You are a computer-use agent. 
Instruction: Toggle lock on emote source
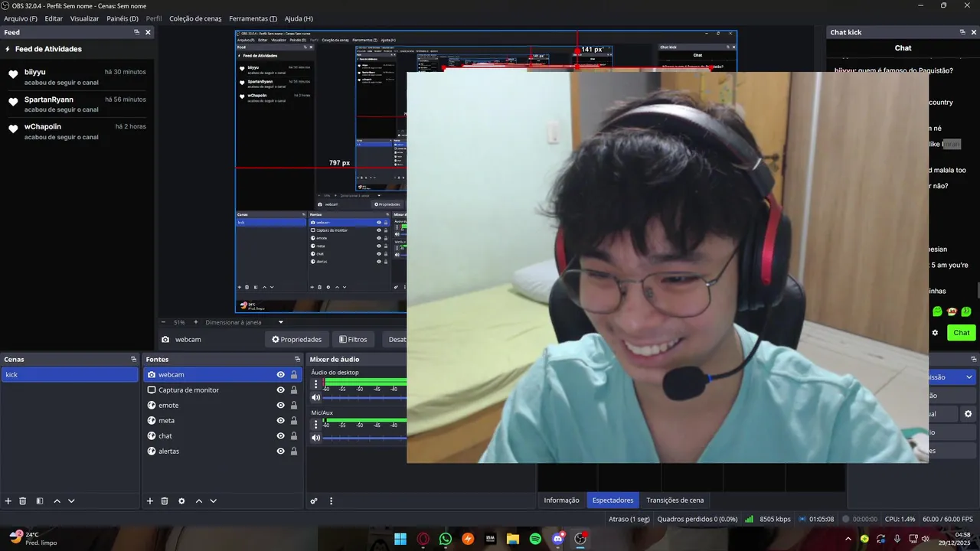tap(294, 406)
